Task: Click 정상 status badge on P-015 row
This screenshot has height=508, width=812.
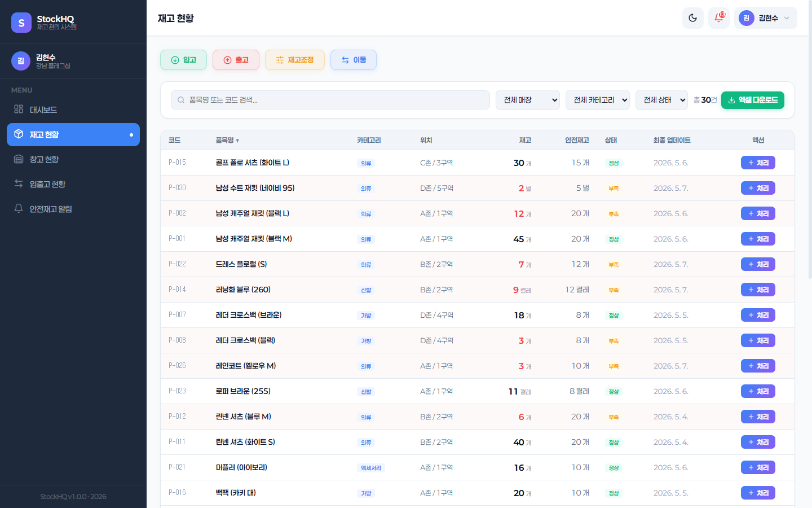Action: point(614,163)
